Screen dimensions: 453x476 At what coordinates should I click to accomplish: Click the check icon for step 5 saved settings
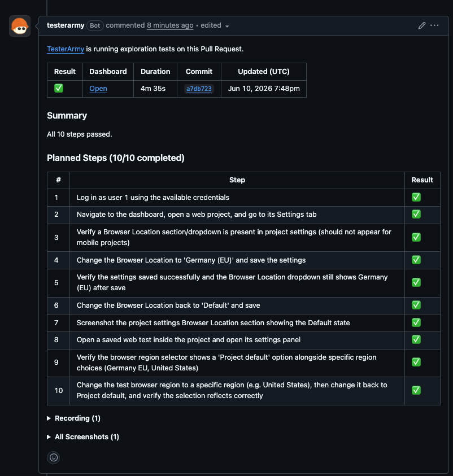pyautogui.click(x=416, y=282)
